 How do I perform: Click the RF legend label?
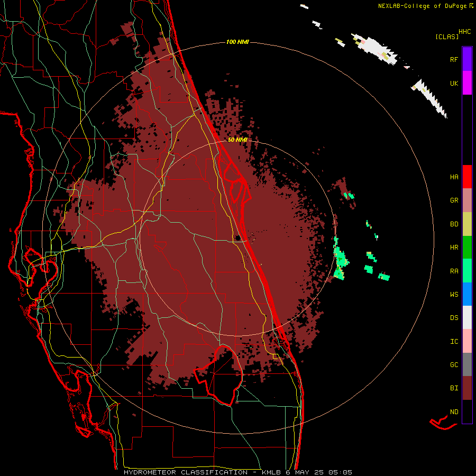454,59
